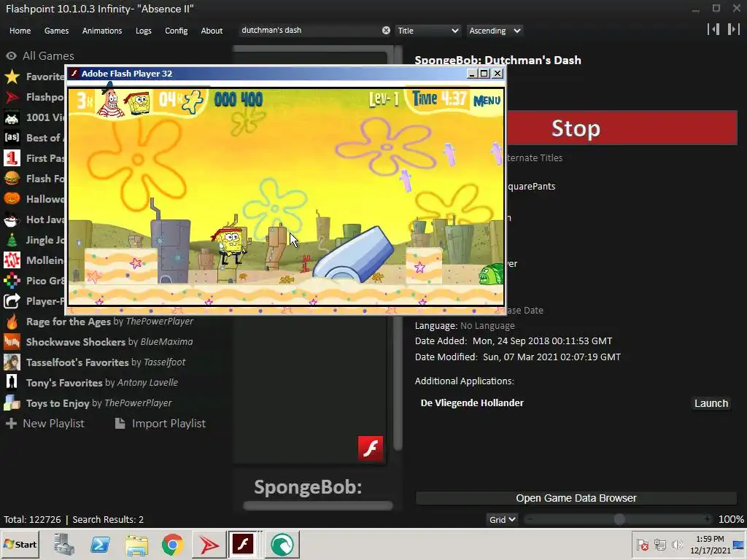Open the Games tab

click(56, 31)
